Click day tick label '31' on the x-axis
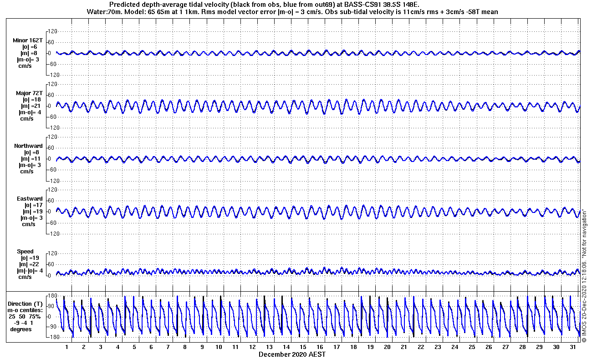592x364 pixels. (x=572, y=347)
